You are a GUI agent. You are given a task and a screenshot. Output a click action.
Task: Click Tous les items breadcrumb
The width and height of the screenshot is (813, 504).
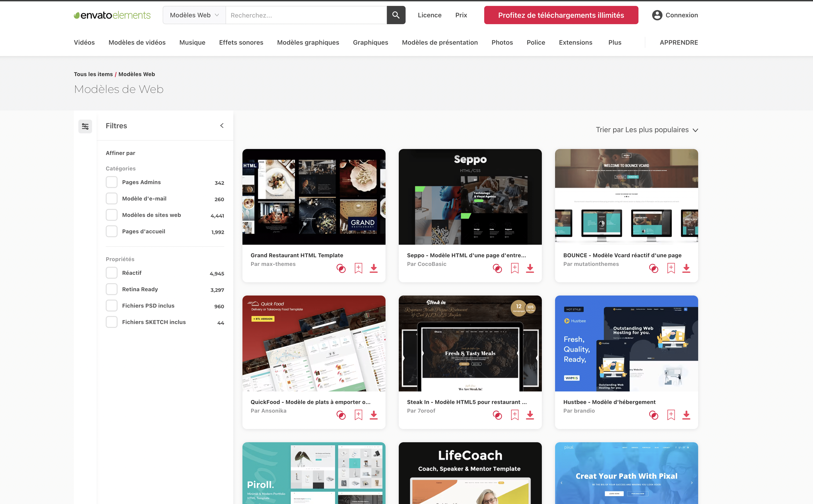pyautogui.click(x=93, y=74)
